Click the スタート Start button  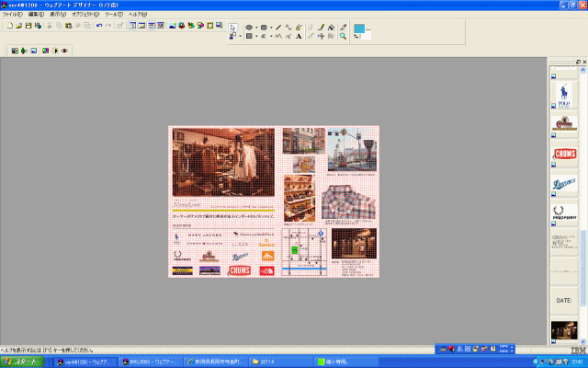tap(22, 362)
